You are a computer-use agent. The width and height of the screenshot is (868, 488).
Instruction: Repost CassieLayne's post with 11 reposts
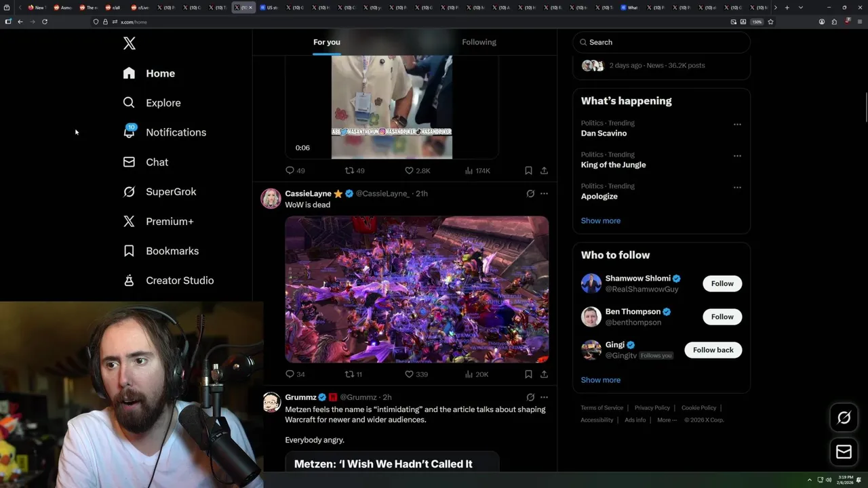point(353,374)
